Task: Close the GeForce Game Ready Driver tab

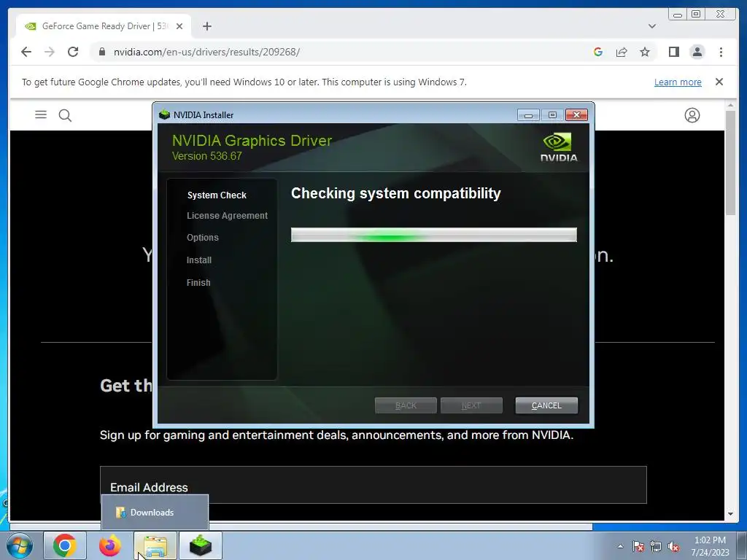Action: pyautogui.click(x=179, y=26)
